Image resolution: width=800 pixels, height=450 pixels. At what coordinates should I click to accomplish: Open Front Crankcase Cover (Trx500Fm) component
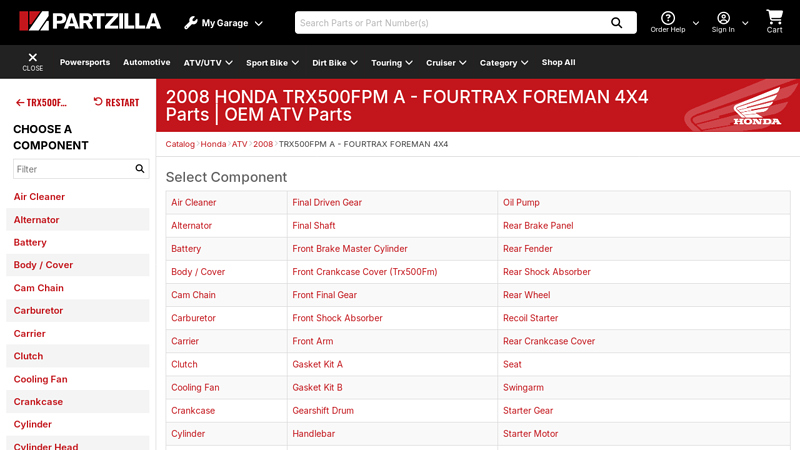point(365,272)
